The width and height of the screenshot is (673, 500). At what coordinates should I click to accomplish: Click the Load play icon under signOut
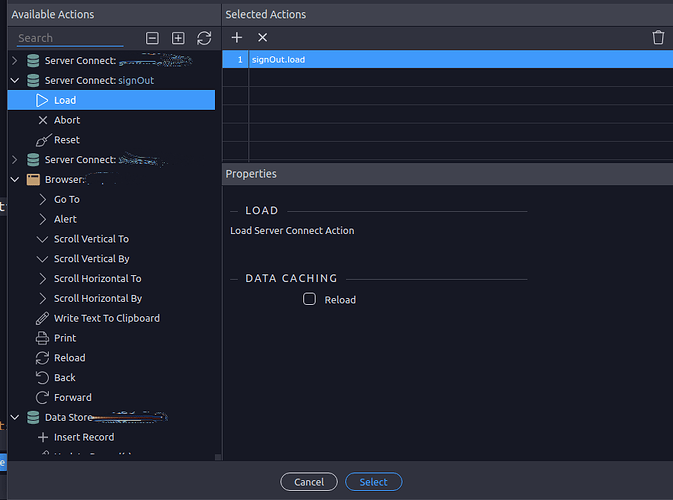tap(42, 100)
